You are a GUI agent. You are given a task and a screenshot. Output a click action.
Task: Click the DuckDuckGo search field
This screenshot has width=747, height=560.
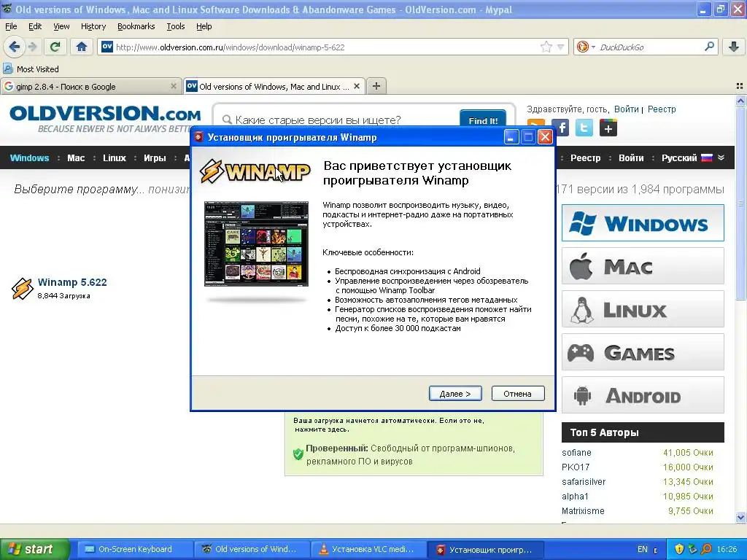pyautogui.click(x=648, y=47)
